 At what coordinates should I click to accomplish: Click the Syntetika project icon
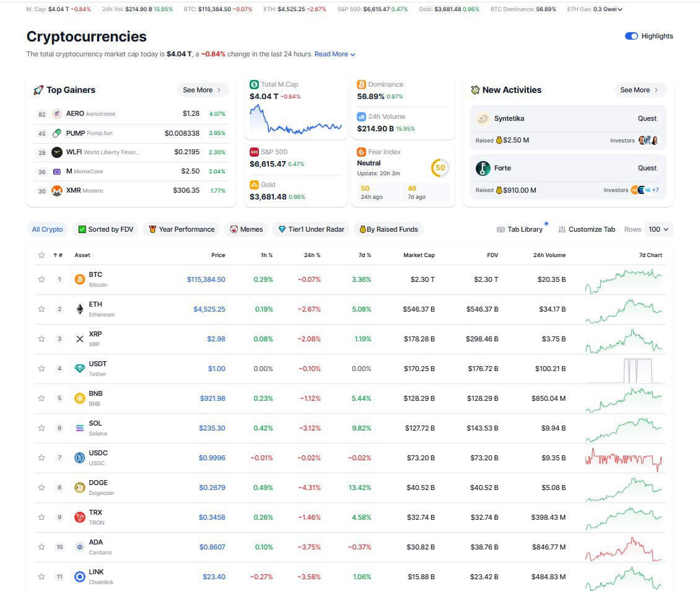coord(483,118)
